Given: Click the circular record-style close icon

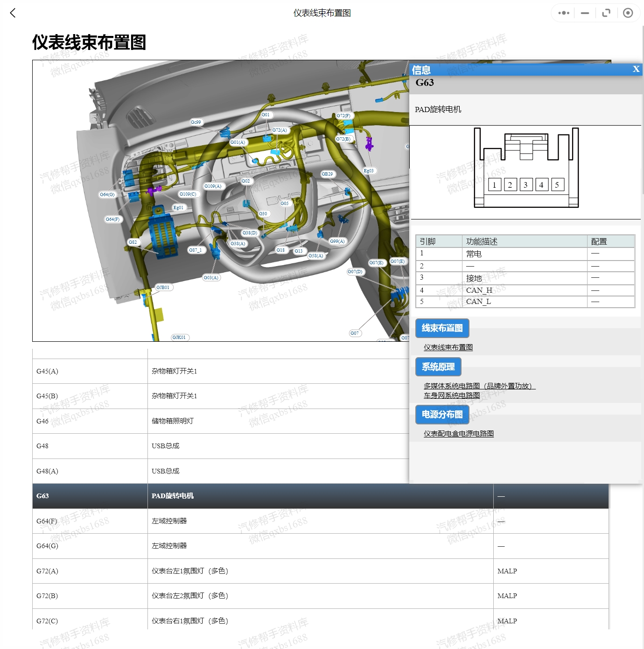Looking at the screenshot, I should [628, 13].
